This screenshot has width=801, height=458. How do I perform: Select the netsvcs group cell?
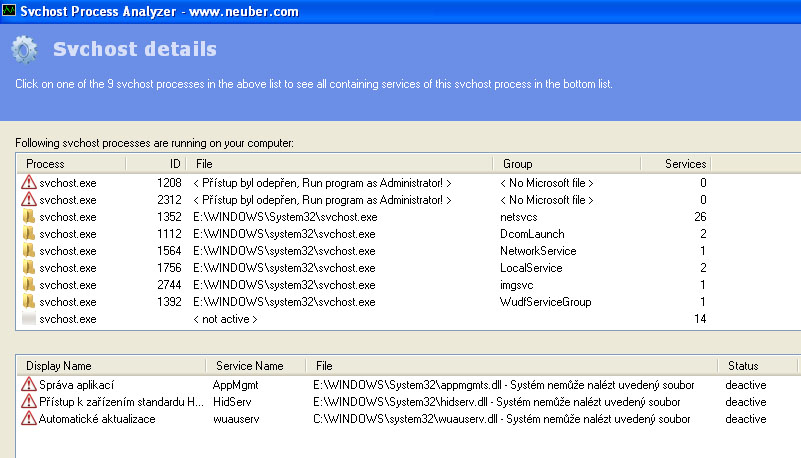[519, 217]
